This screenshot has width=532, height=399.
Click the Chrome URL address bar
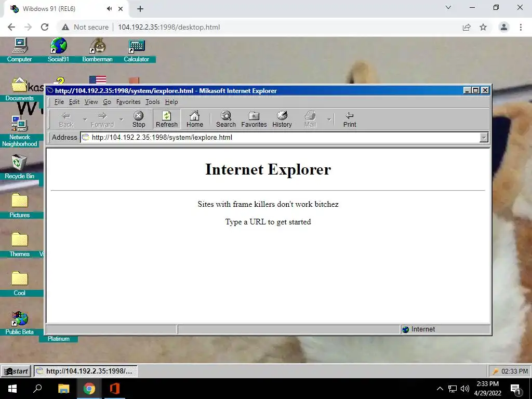169,27
